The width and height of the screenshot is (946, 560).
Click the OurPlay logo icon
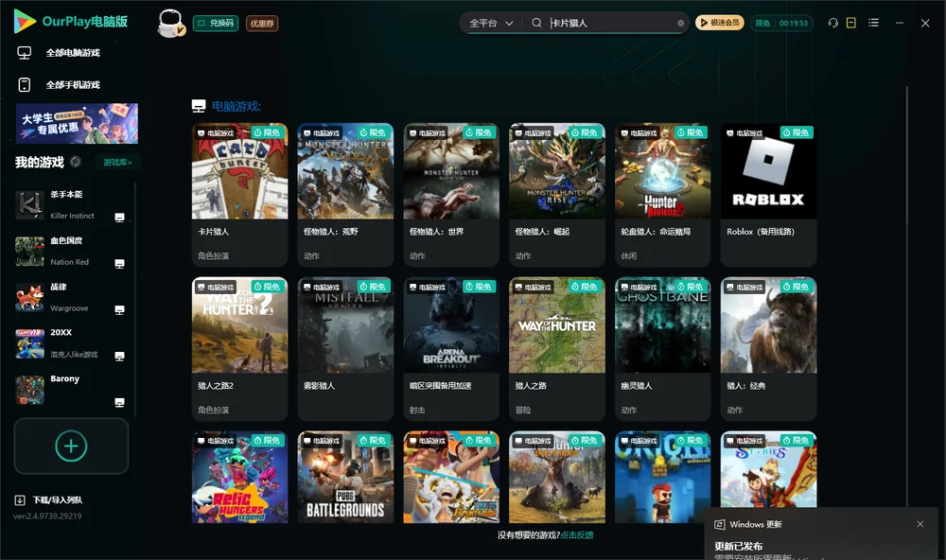click(x=25, y=21)
